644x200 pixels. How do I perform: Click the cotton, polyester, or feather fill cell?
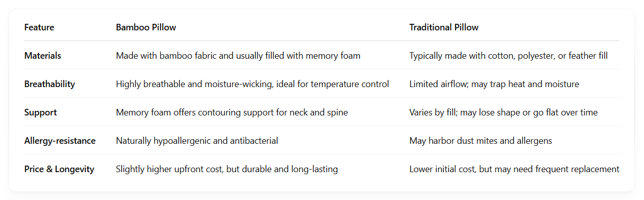(x=509, y=56)
